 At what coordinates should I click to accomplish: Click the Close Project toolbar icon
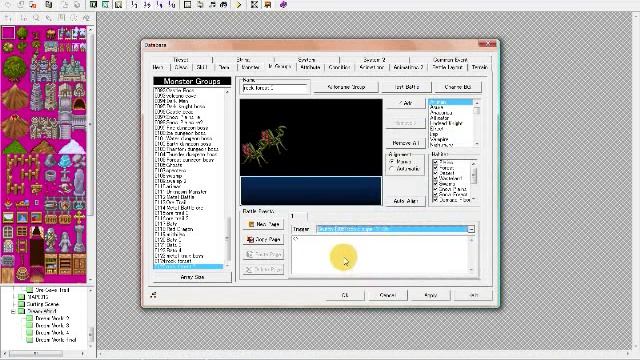[x=33, y=5]
